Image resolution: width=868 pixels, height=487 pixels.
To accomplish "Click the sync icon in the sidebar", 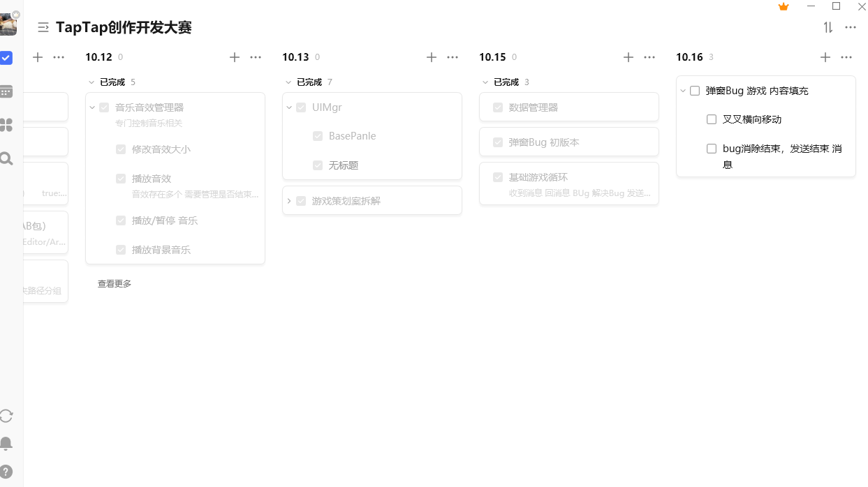I will coord(6,416).
